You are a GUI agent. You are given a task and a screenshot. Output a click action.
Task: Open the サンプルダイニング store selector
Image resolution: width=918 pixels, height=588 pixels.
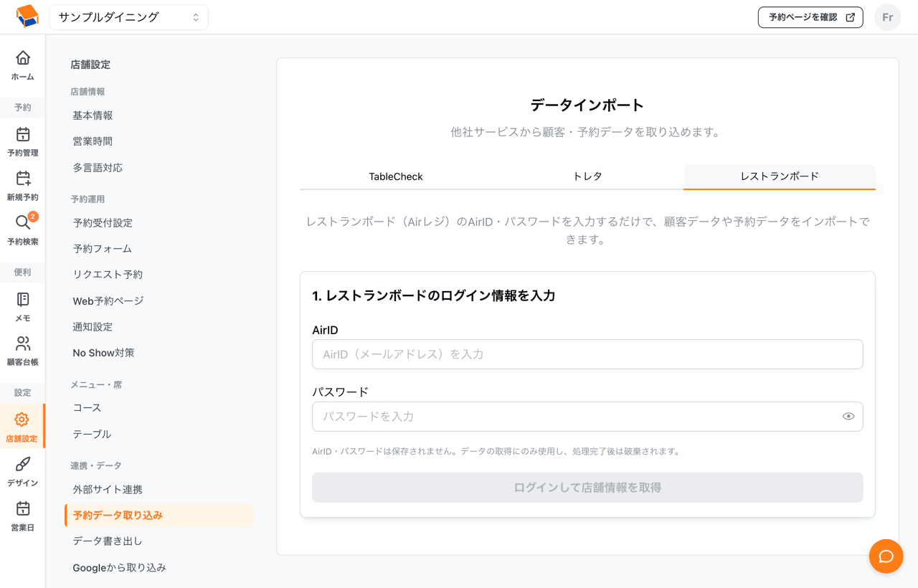pyautogui.click(x=129, y=17)
